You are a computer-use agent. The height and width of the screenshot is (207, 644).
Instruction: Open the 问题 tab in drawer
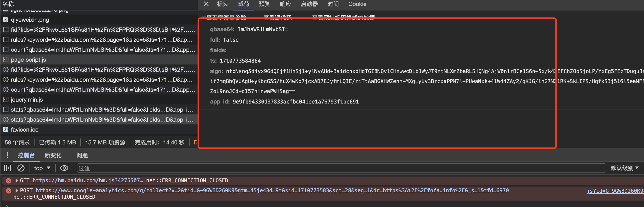tap(82, 155)
